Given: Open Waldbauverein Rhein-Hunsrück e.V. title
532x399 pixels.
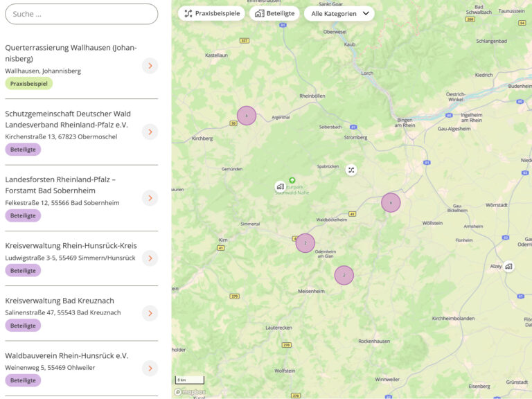Looking at the screenshot, I should coord(66,355).
